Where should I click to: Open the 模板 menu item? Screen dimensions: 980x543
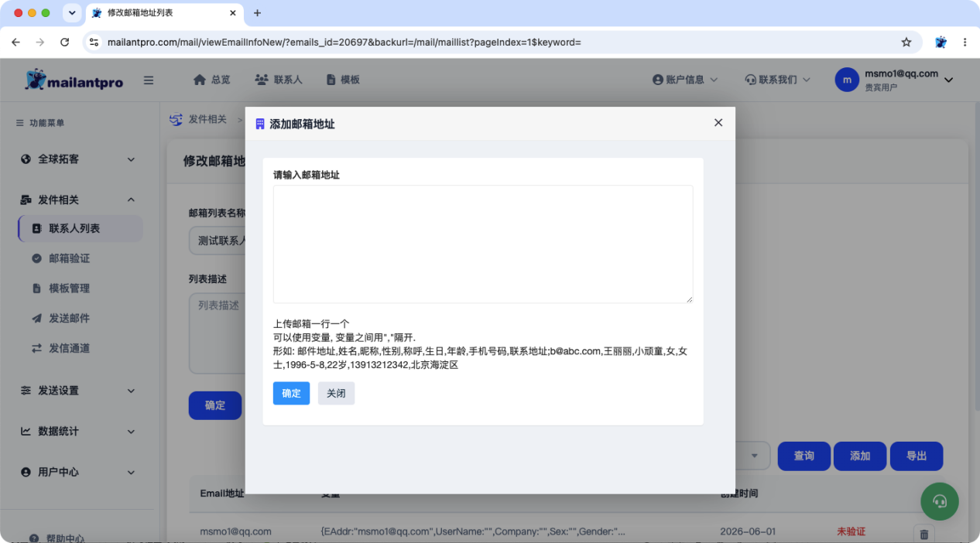[x=342, y=80]
